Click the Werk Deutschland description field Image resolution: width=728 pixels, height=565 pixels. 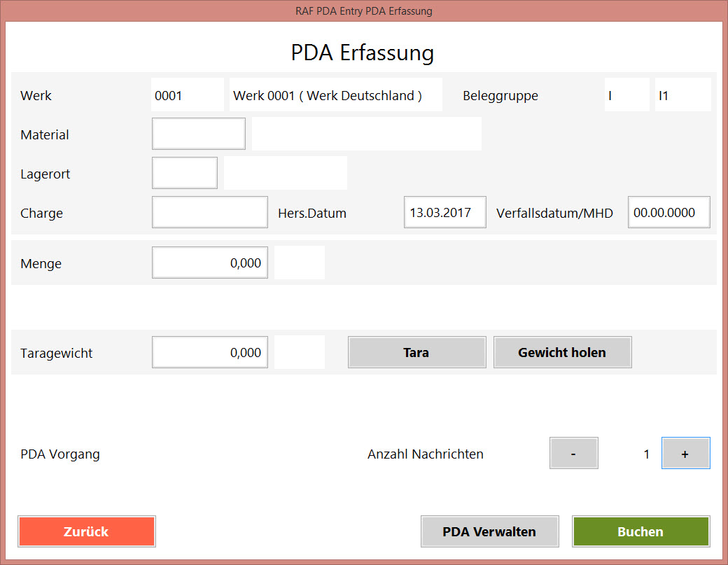[335, 95]
